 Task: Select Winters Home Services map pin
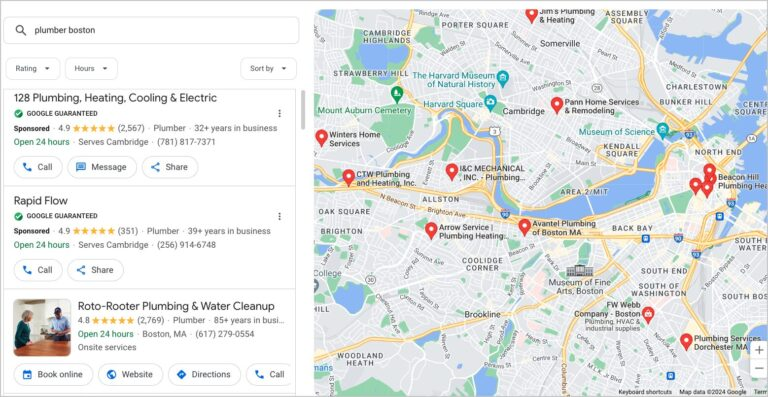click(321, 138)
